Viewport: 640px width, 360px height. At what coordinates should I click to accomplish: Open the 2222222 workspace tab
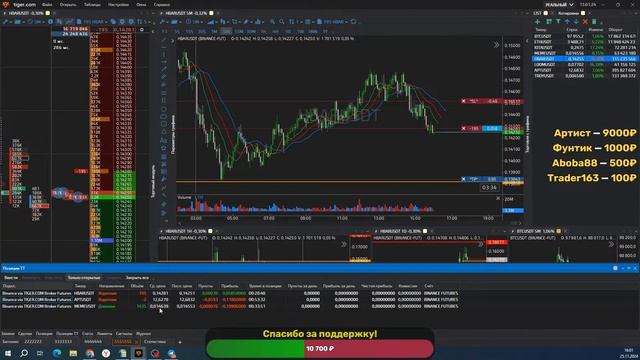click(33, 342)
